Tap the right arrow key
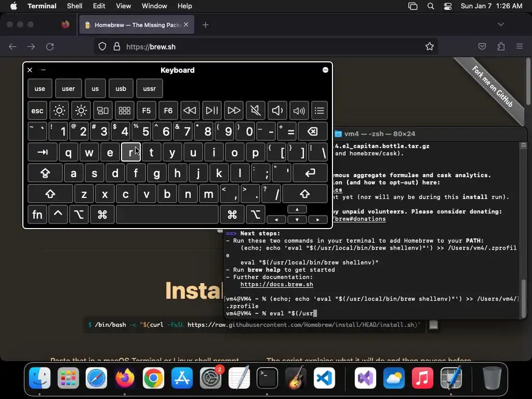The width and height of the screenshot is (532, 399). pyautogui.click(x=318, y=220)
